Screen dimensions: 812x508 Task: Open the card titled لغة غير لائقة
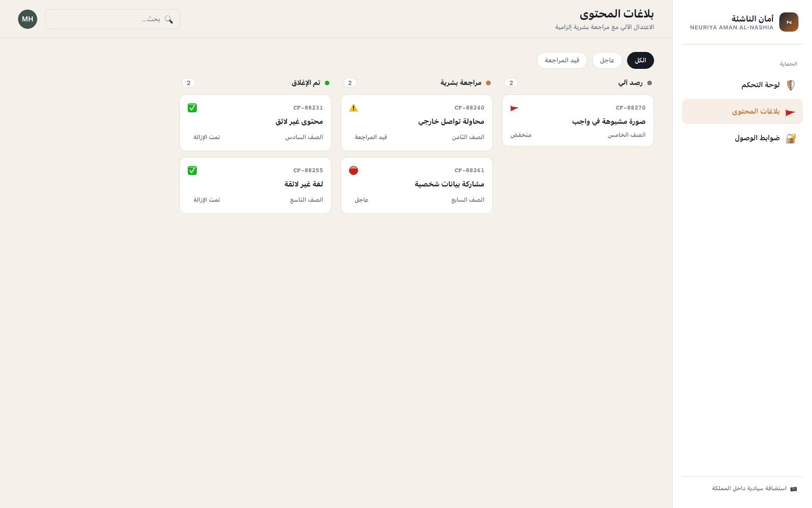coord(255,186)
